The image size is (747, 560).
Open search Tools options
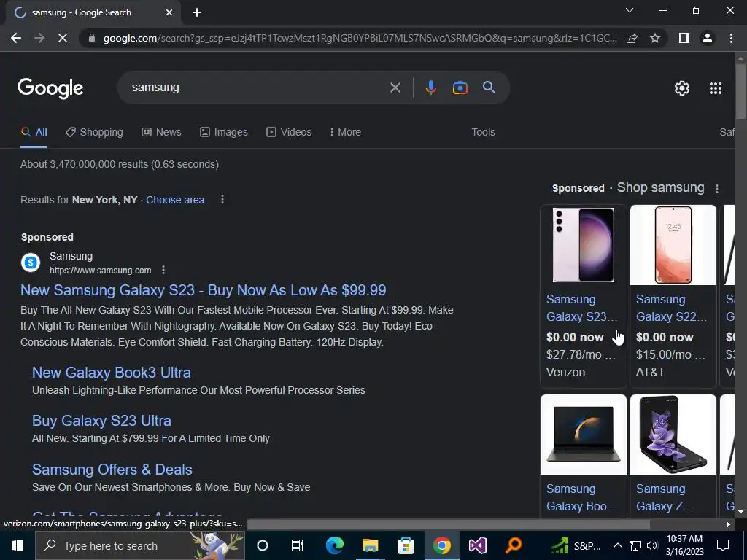(483, 132)
